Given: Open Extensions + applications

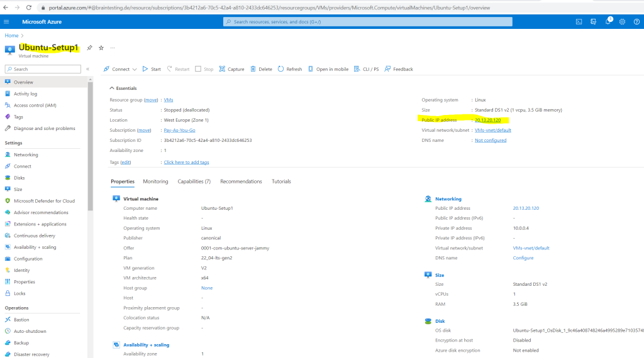Looking at the screenshot, I should coord(40,224).
